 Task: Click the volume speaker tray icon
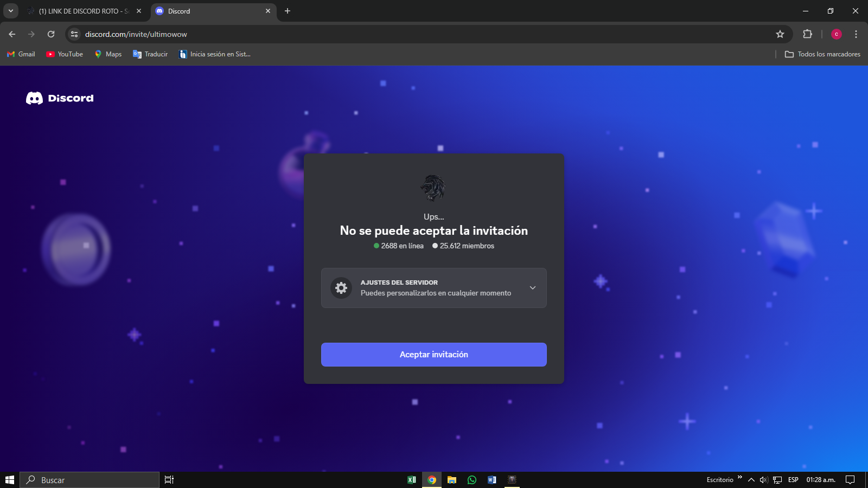(x=764, y=480)
